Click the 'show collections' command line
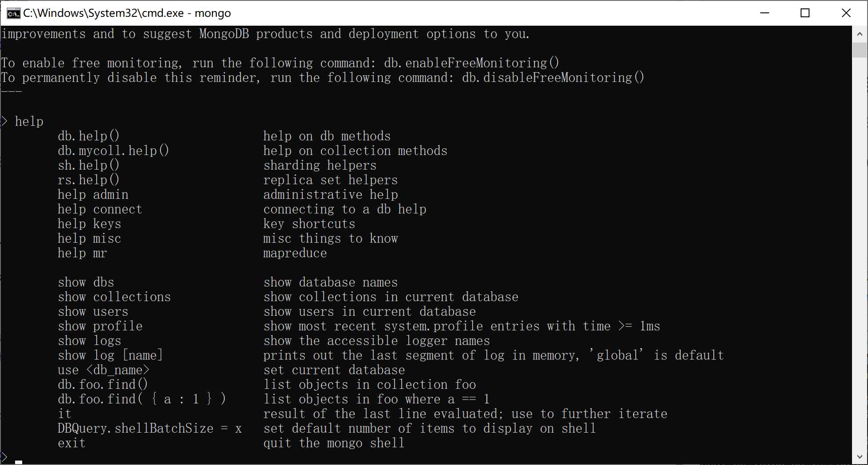The image size is (868, 465). coord(114,297)
